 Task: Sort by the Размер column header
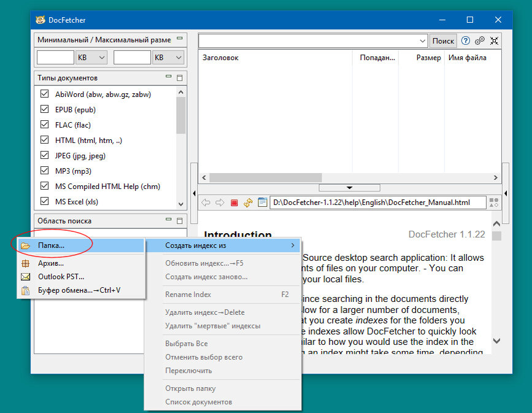(x=422, y=58)
